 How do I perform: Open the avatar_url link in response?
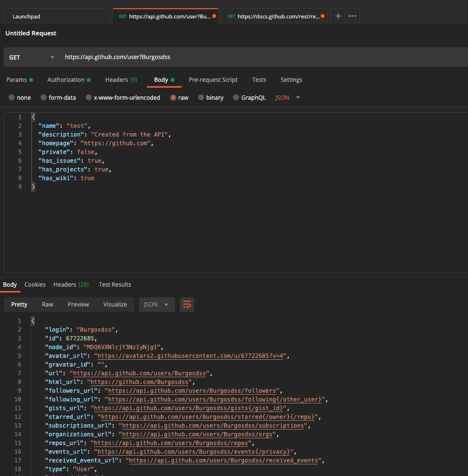point(190,356)
